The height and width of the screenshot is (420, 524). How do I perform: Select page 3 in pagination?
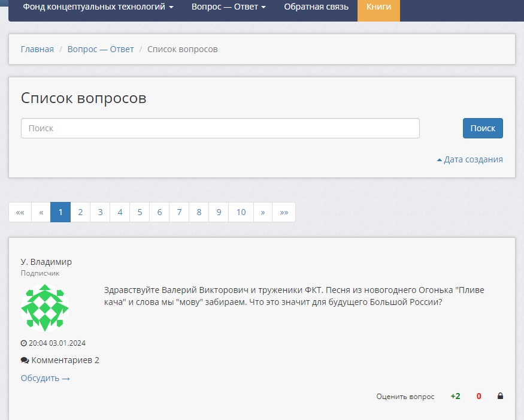click(x=100, y=212)
